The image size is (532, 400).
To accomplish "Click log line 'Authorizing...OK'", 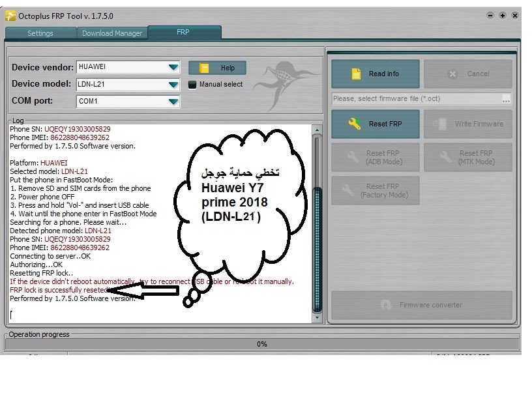I will tap(37, 264).
